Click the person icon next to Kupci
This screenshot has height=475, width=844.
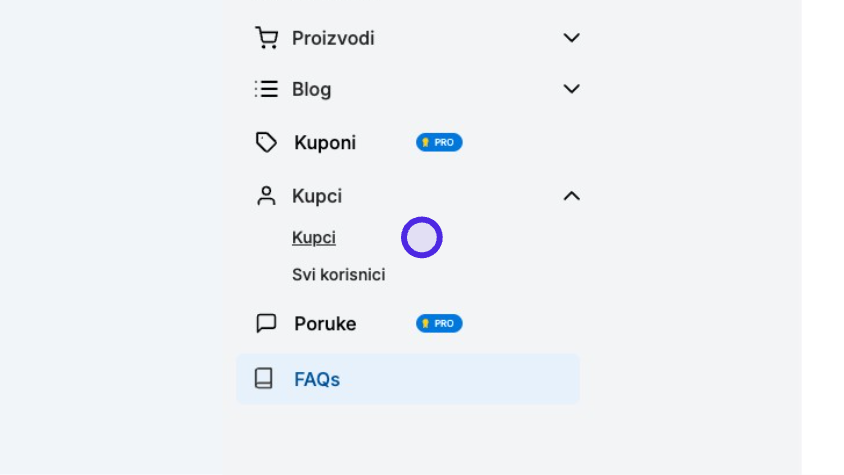tap(266, 196)
